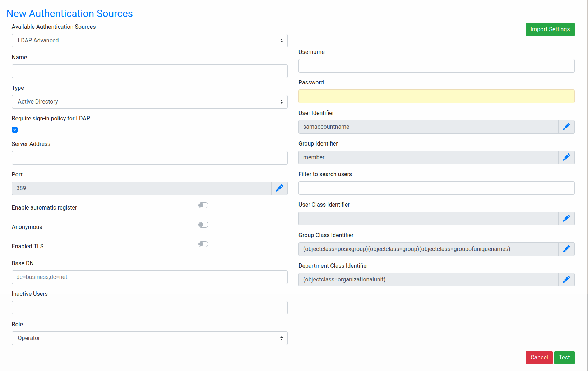Click Department Class Identifier pencil icon
This screenshot has height=372, width=588.
566,280
